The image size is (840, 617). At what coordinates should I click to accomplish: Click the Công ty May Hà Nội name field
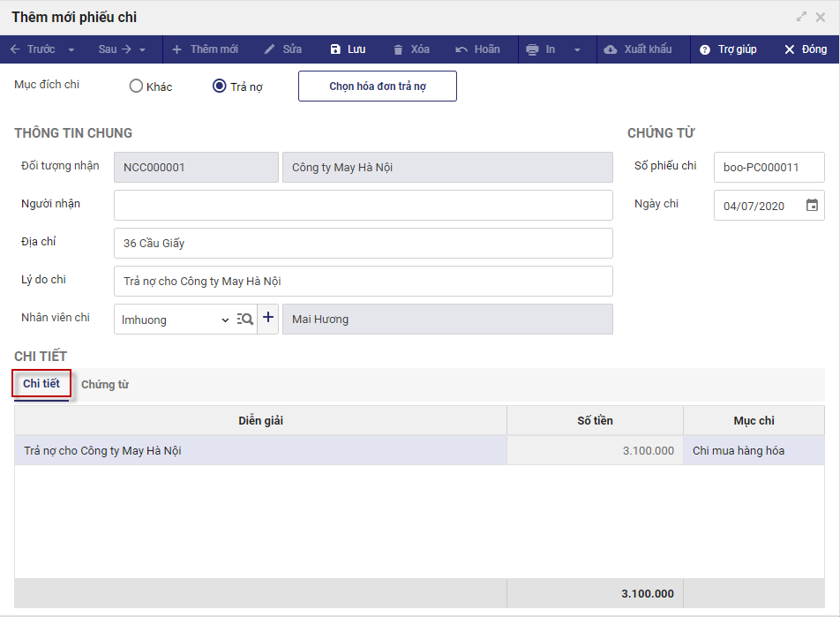point(448,167)
